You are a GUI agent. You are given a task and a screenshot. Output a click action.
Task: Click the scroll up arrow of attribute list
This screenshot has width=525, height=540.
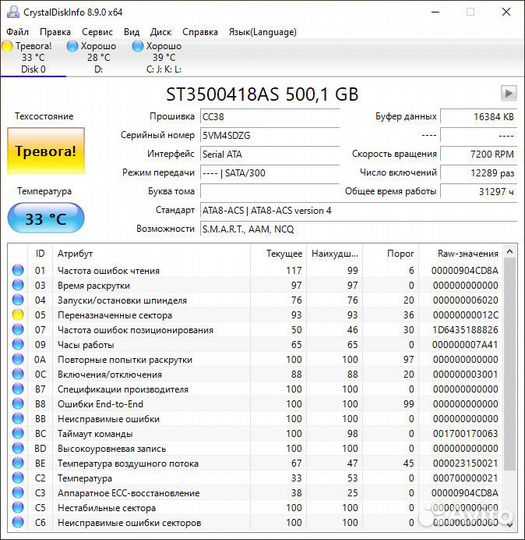point(510,252)
